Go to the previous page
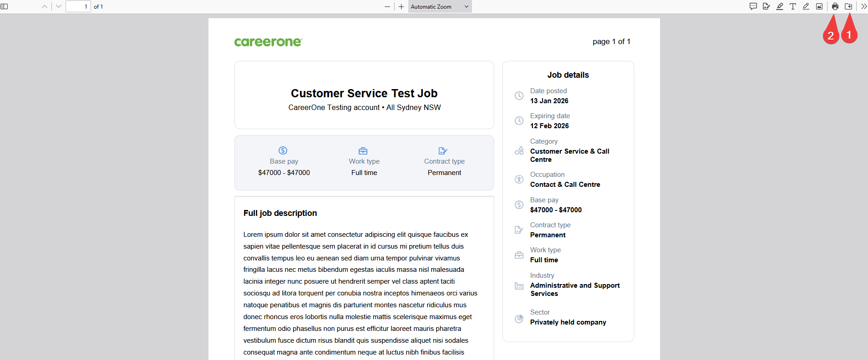Screen dimensions: 868x360 pos(45,6)
